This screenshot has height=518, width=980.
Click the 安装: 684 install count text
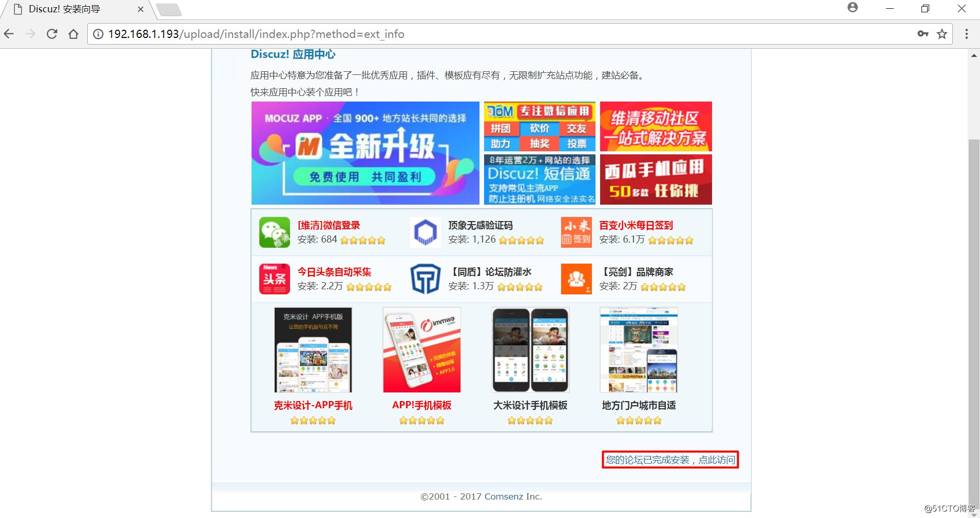pyautogui.click(x=317, y=240)
